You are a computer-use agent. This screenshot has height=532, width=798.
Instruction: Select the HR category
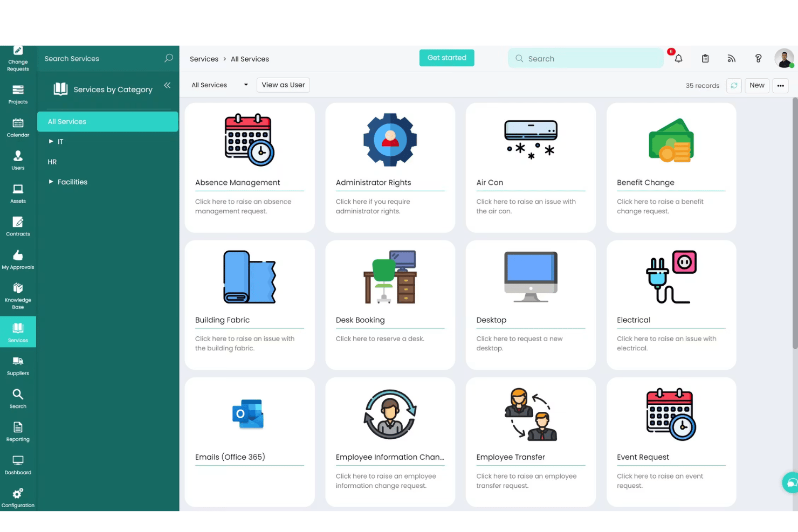(x=52, y=162)
